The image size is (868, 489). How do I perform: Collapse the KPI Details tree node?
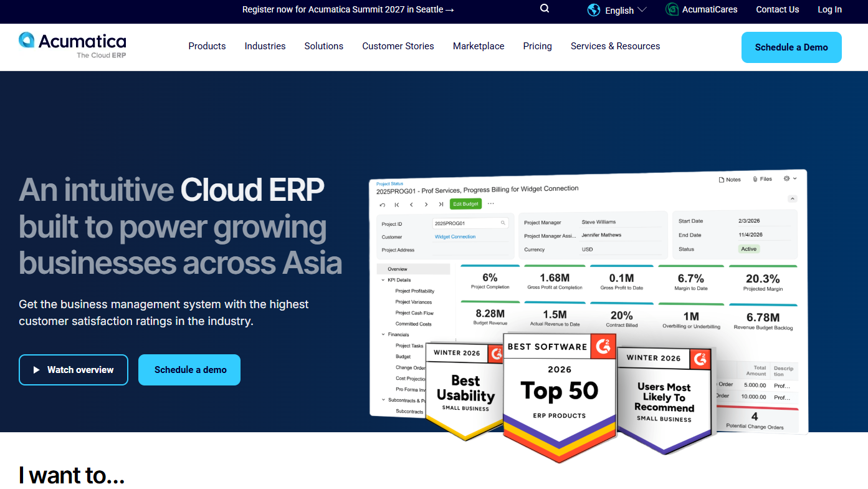tap(383, 280)
